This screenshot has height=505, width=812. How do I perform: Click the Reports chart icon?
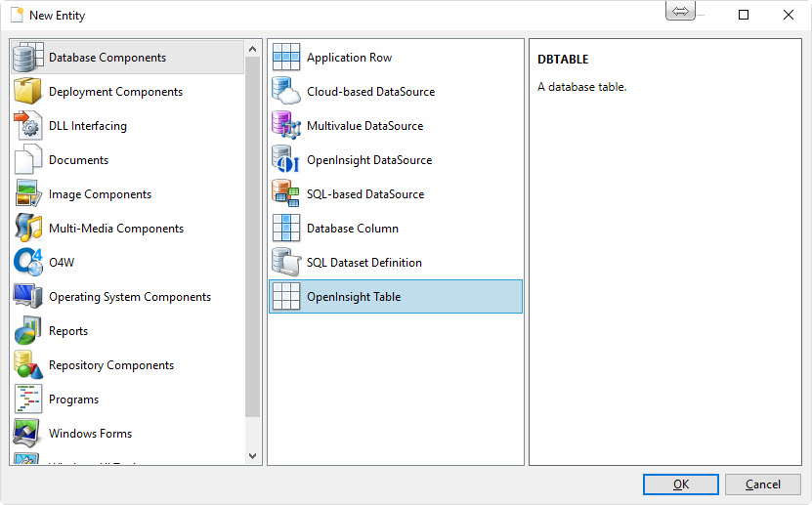(28, 330)
